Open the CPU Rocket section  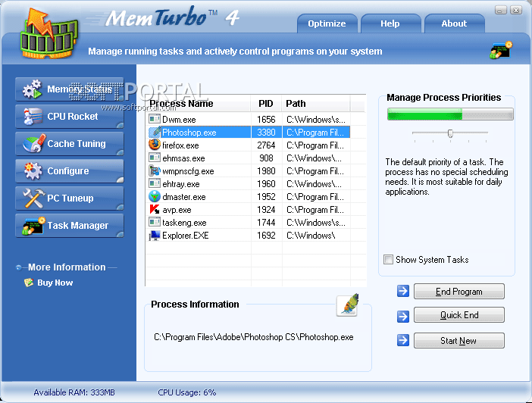pos(70,117)
